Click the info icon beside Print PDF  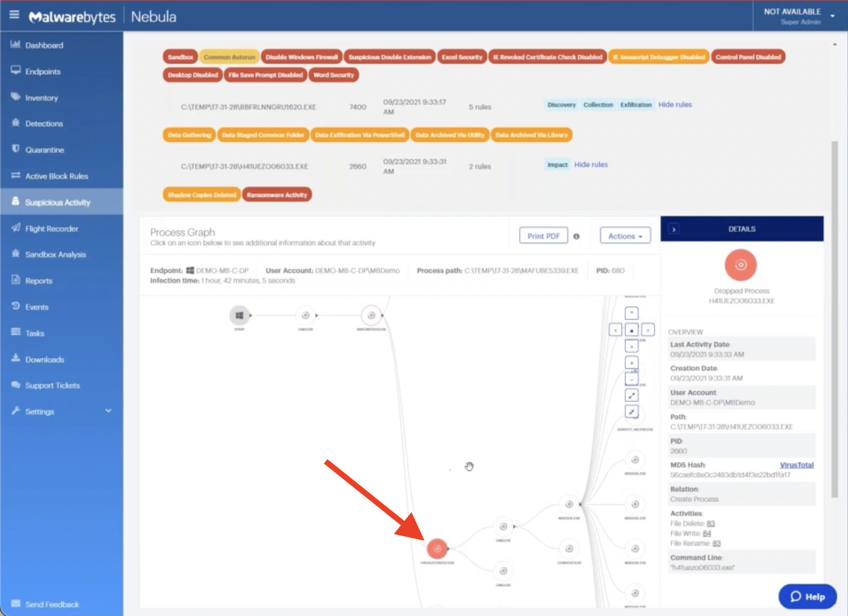tap(576, 237)
